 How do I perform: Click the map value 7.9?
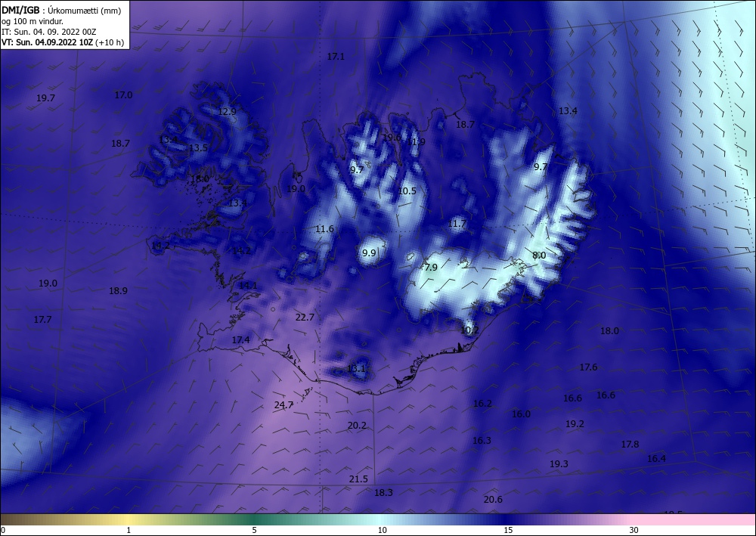pyautogui.click(x=431, y=267)
